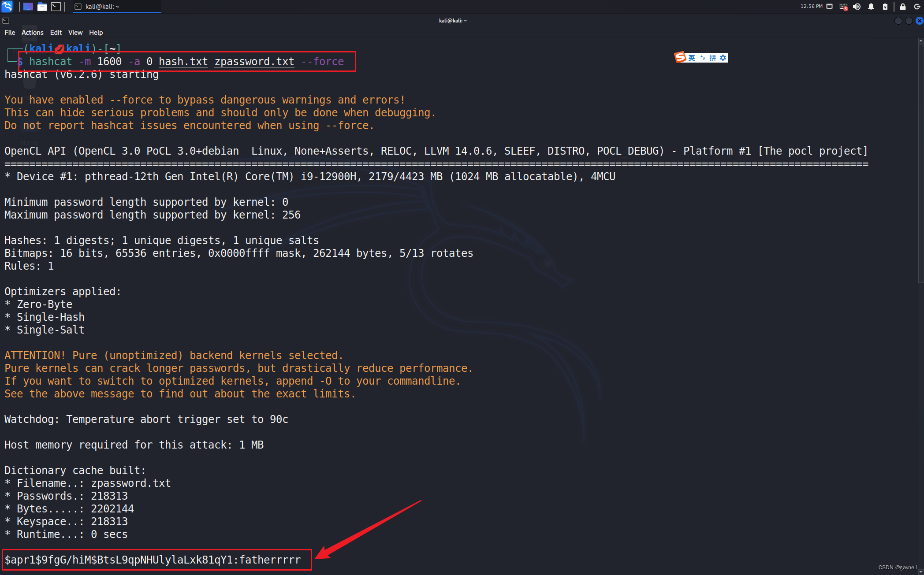924x575 pixels.
Task: Click the 'Watchdog: Temperature abort trigger' line
Action: [146, 419]
